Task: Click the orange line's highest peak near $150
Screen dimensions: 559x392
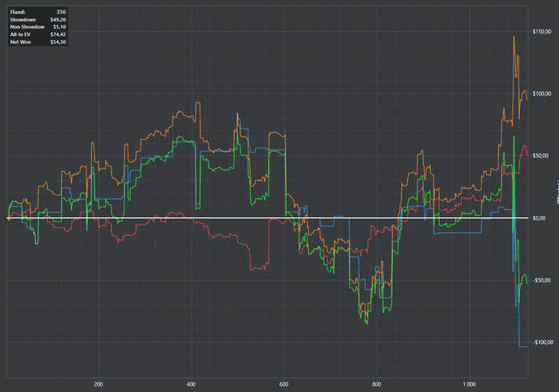Action: click(513, 37)
